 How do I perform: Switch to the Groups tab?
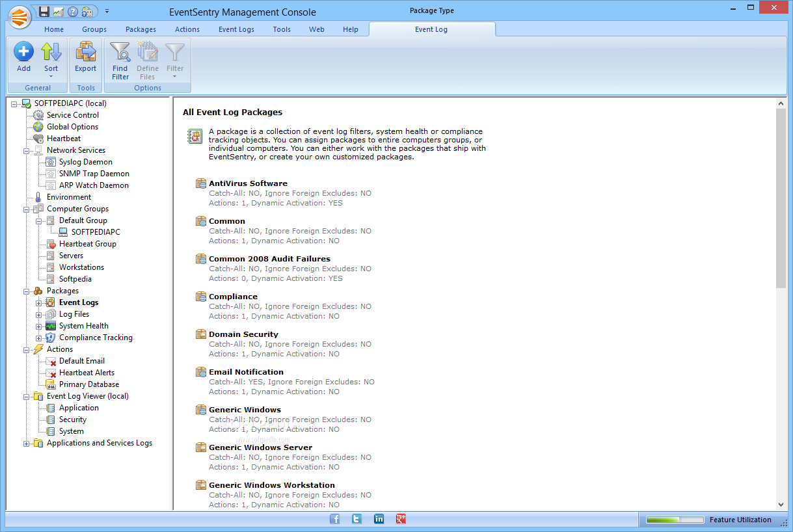[94, 29]
